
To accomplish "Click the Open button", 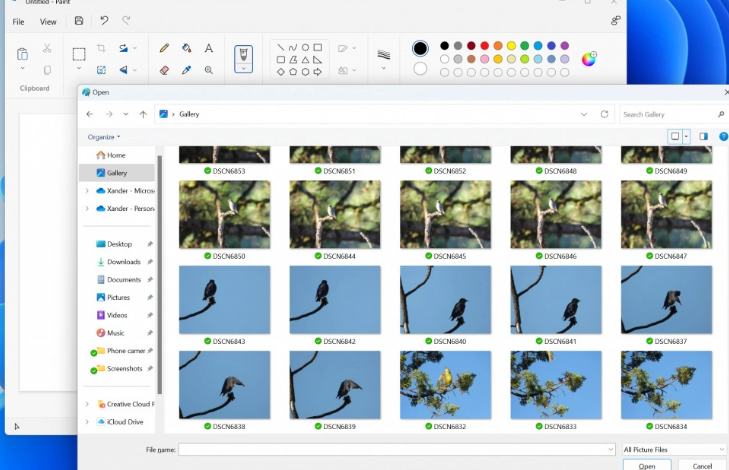I will click(x=647, y=465).
